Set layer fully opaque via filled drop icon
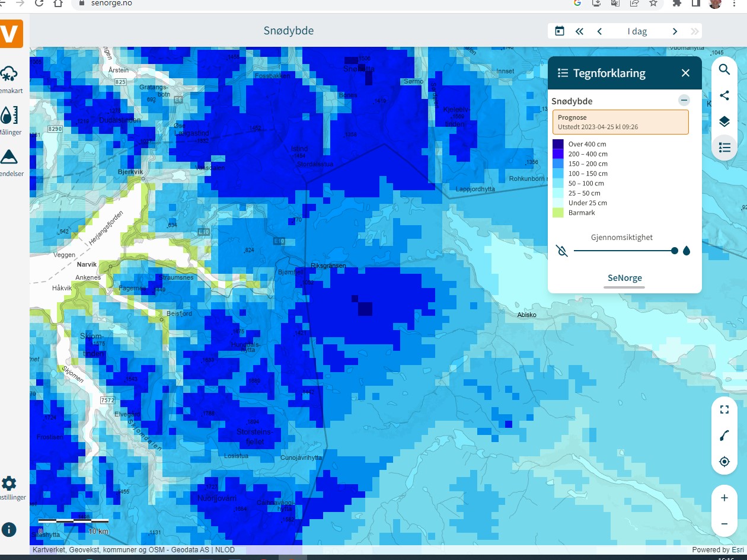Screen dimensions: 747x560 click(x=687, y=251)
